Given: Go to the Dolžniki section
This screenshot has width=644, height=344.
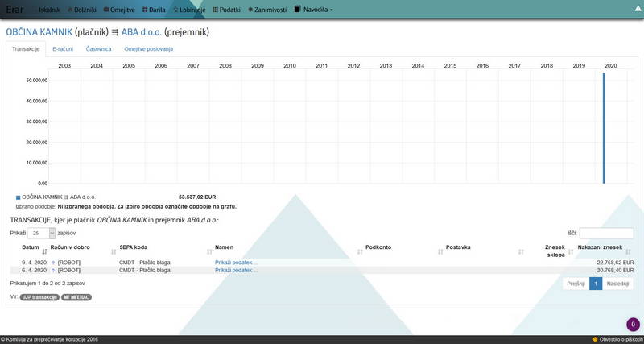Looking at the screenshot, I should (82, 10).
